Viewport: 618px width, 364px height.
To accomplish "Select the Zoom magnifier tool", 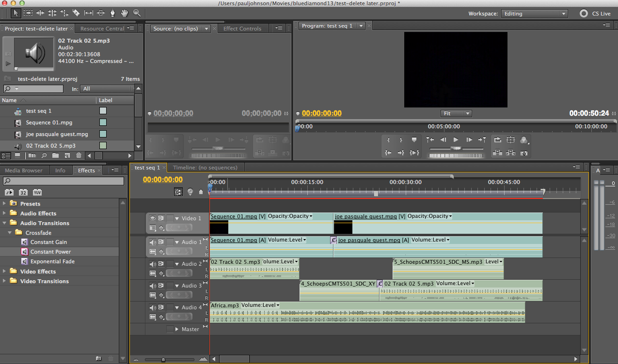I will 137,13.
